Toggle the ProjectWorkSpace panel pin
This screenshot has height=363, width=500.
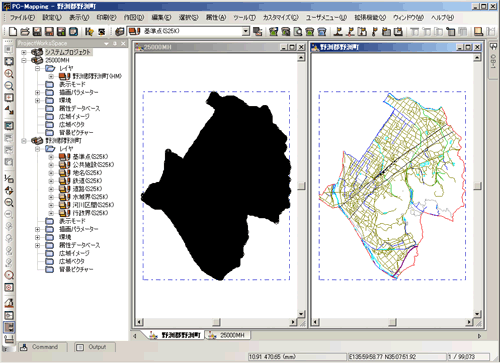(115, 43)
